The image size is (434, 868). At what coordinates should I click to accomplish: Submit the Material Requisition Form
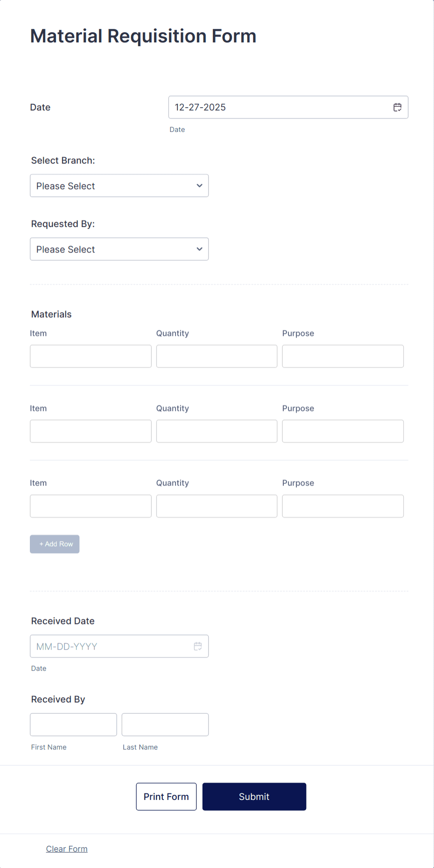pyautogui.click(x=254, y=796)
